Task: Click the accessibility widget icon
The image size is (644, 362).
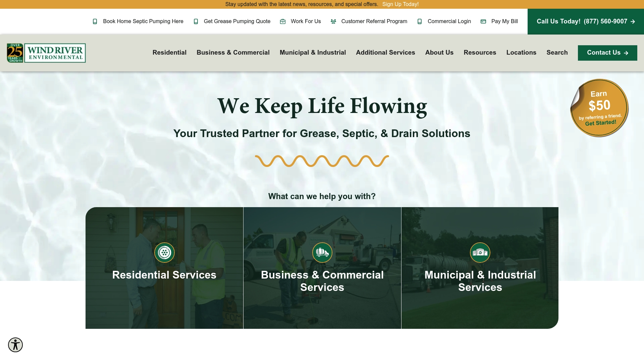Action: 15,345
